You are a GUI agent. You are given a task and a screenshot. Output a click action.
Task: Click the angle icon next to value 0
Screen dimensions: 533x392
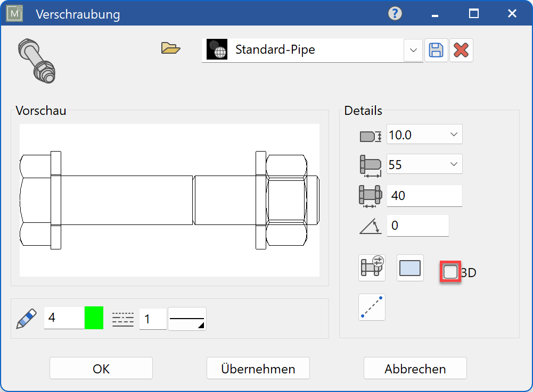[370, 225]
